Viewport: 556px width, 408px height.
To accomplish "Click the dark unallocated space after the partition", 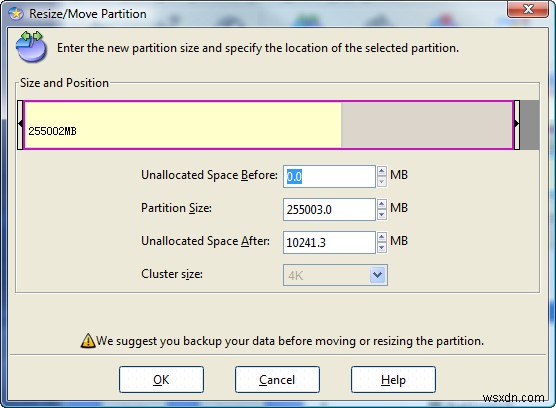I will click(x=530, y=125).
